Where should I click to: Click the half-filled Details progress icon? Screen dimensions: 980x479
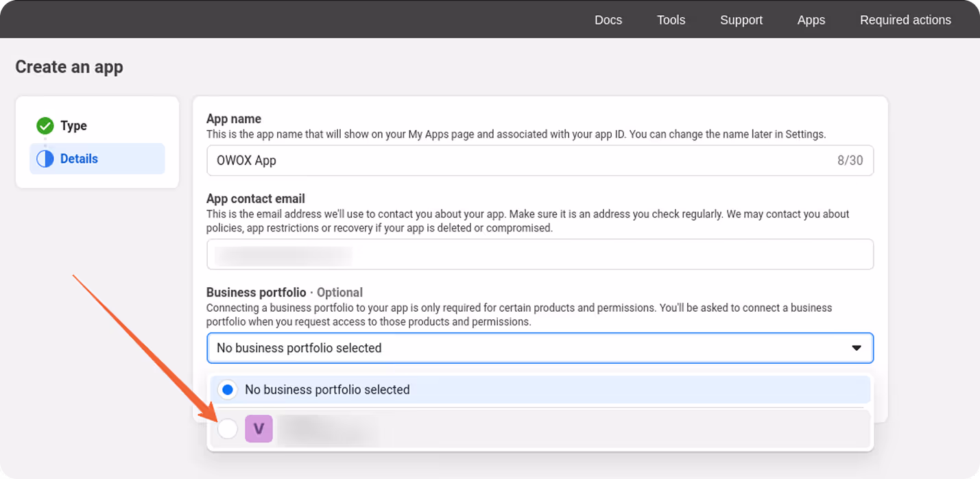click(x=45, y=158)
